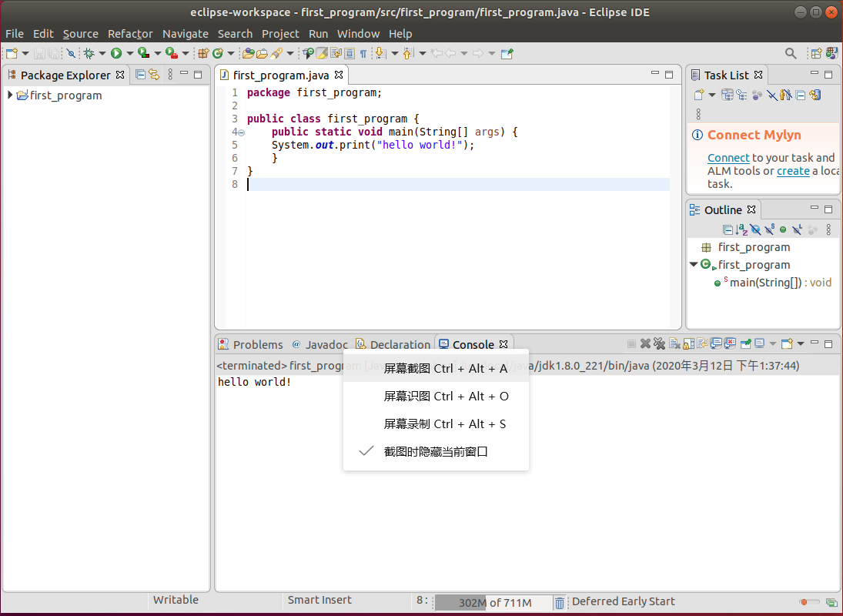Screen dimensions: 843x616
Task: Collapse first_program class in the Outline
Action: [693, 264]
